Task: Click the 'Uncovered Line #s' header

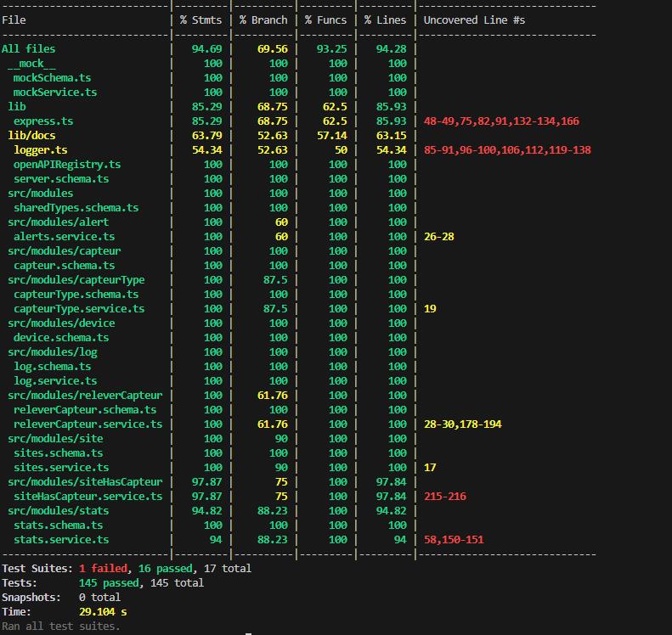Action: click(x=474, y=20)
